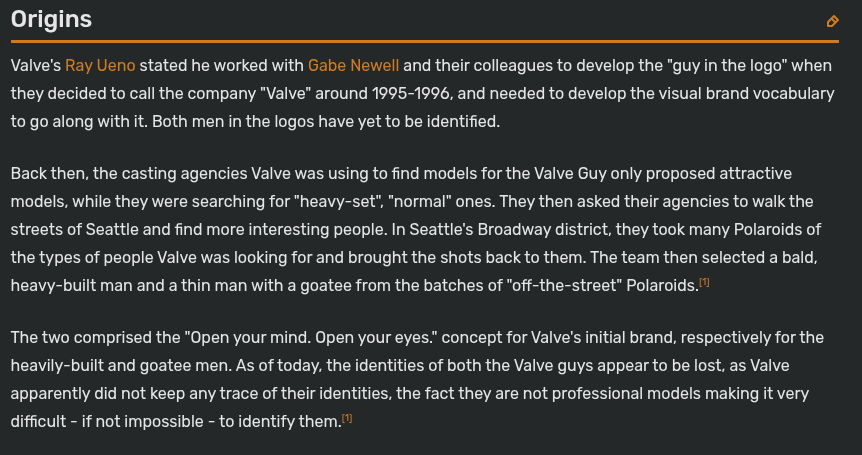Click the phrase "visual brand vocabulary"
This screenshot has width=862, height=455.
(732, 93)
